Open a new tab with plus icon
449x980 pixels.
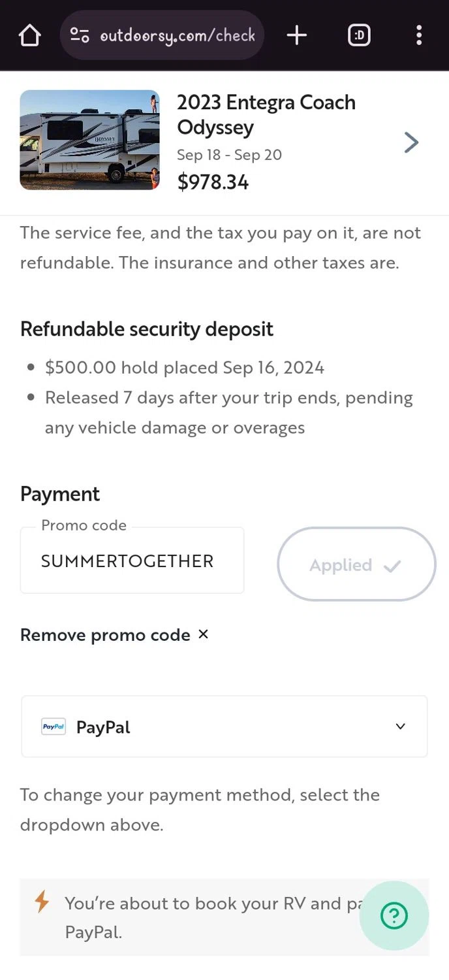coord(297,35)
